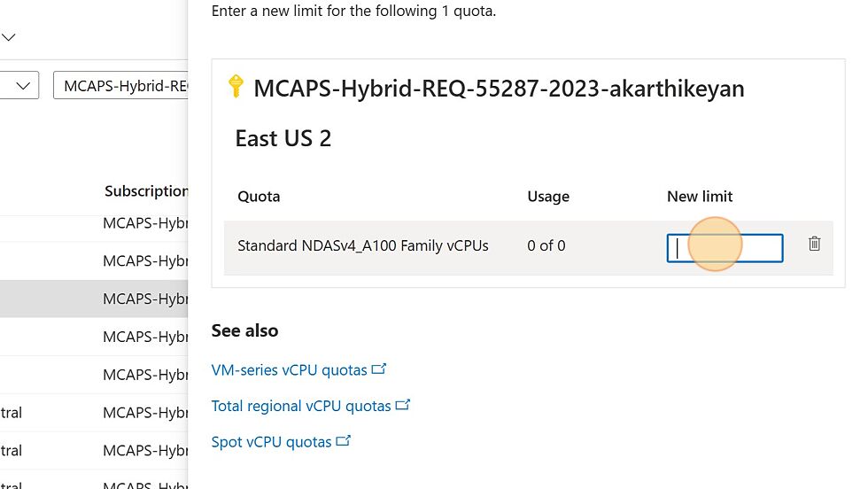Select the highlighted MCAPS-Hybr subscription row
The image size is (868, 489).
(94, 299)
